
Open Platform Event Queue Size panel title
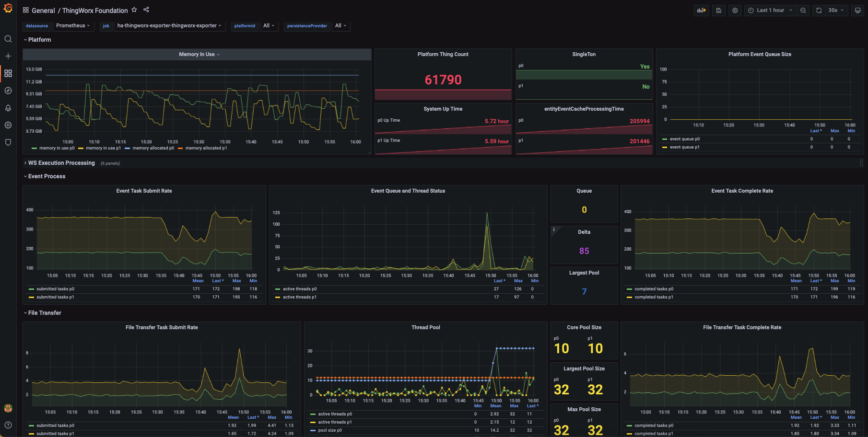click(x=760, y=54)
